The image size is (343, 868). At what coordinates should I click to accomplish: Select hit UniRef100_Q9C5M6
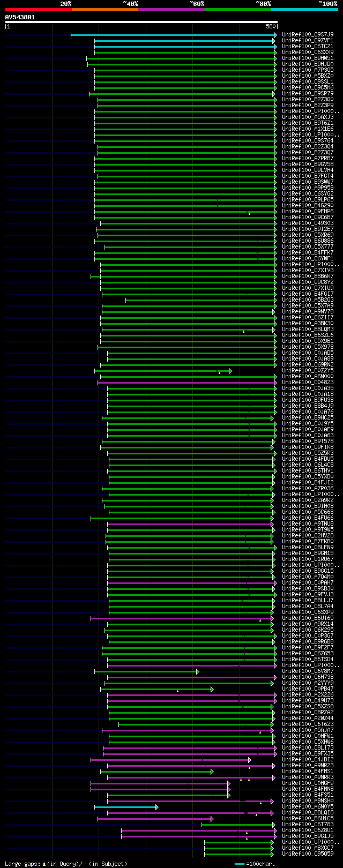308,87
